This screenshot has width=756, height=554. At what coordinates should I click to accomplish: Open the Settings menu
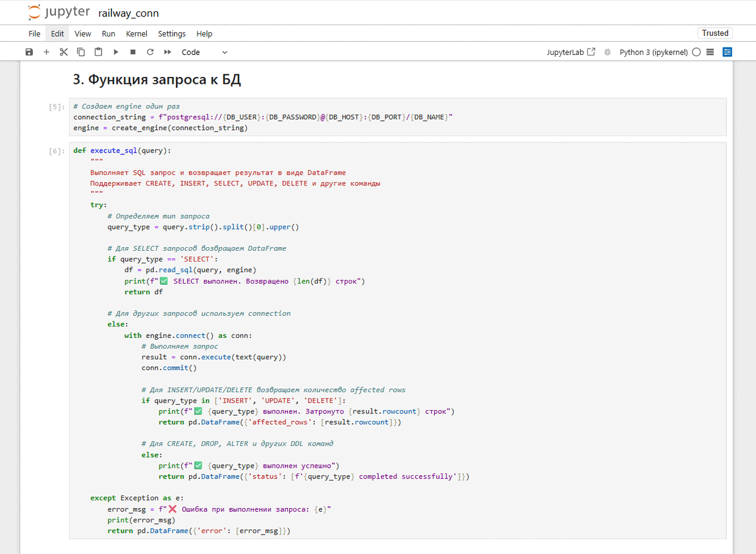pyautogui.click(x=172, y=34)
